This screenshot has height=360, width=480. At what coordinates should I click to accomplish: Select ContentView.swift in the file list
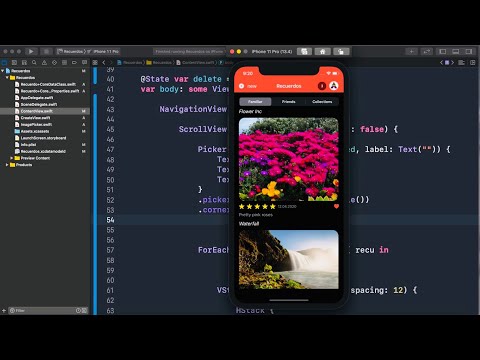coord(44,111)
